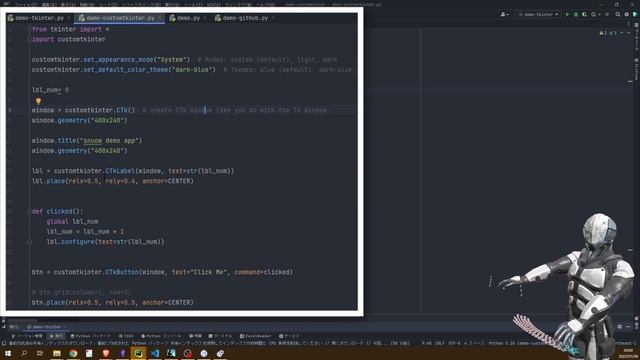Click the taskbar clock
The image size is (640, 360).
coord(629,353)
